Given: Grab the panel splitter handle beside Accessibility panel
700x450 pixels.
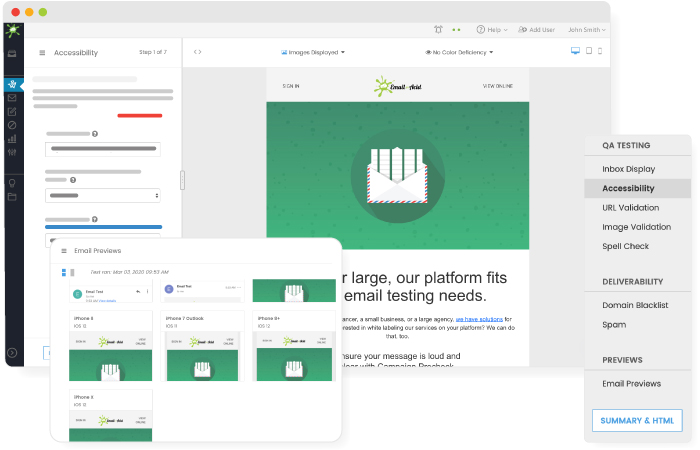Looking at the screenshot, I should 182,180.
